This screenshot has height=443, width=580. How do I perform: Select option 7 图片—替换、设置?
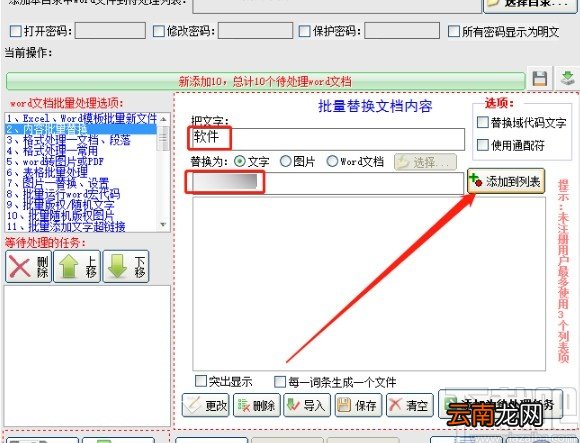[81, 183]
